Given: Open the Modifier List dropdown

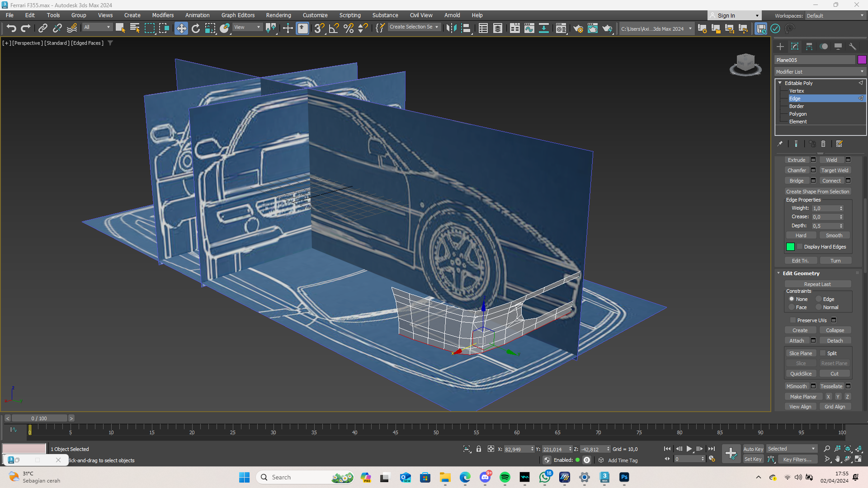Looking at the screenshot, I should (x=820, y=72).
